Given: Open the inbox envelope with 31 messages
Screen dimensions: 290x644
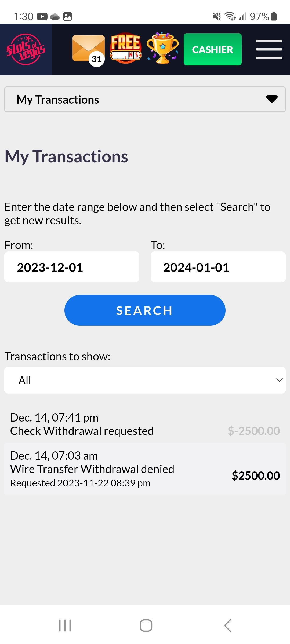Looking at the screenshot, I should coord(88,49).
